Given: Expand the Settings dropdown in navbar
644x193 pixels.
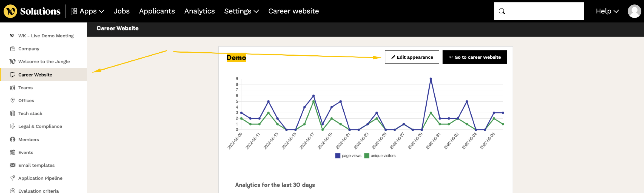Looking at the screenshot, I should [x=241, y=11].
